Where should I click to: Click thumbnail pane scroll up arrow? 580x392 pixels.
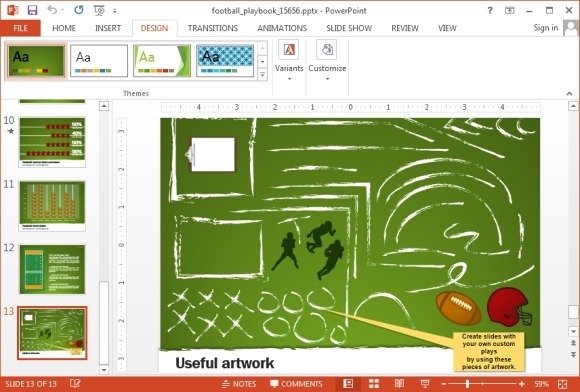click(x=104, y=106)
